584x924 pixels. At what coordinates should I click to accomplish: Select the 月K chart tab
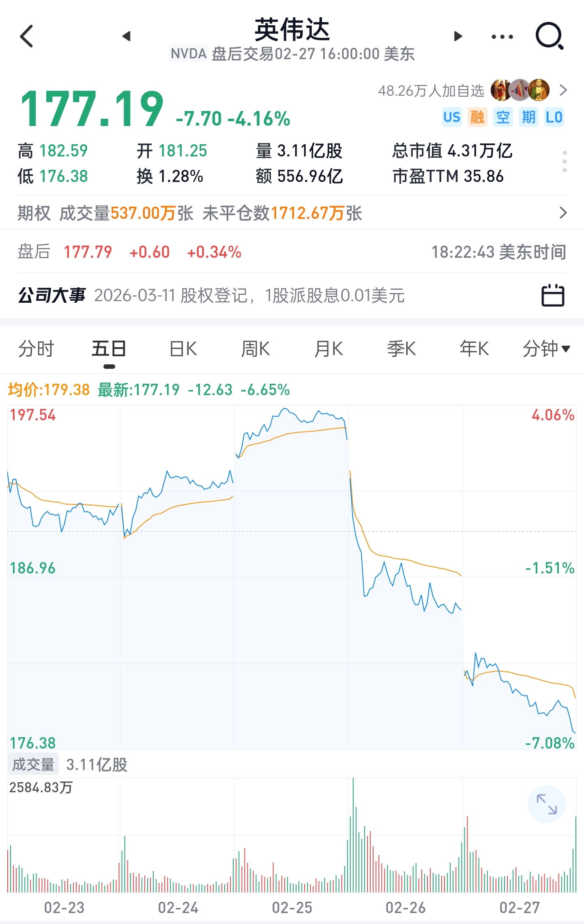pyautogui.click(x=328, y=349)
